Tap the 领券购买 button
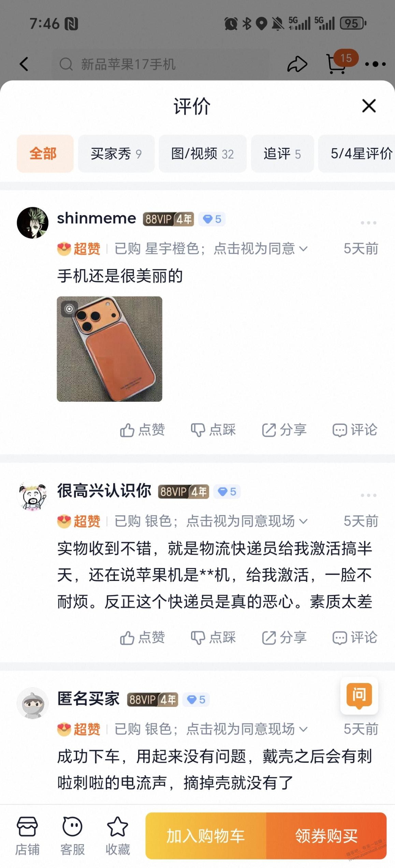The height and width of the screenshot is (868, 395). (326, 836)
